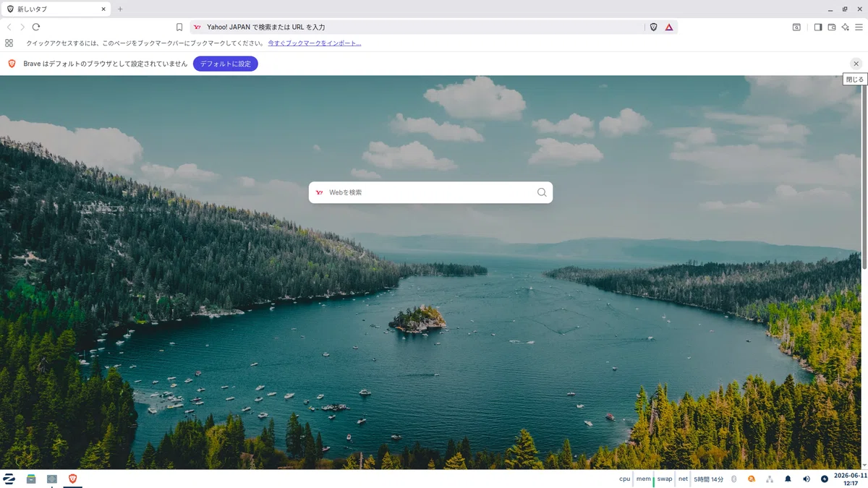Image resolution: width=868 pixels, height=488 pixels.
Task: Open 今すぐブックマークをインポート link
Action: tap(314, 43)
